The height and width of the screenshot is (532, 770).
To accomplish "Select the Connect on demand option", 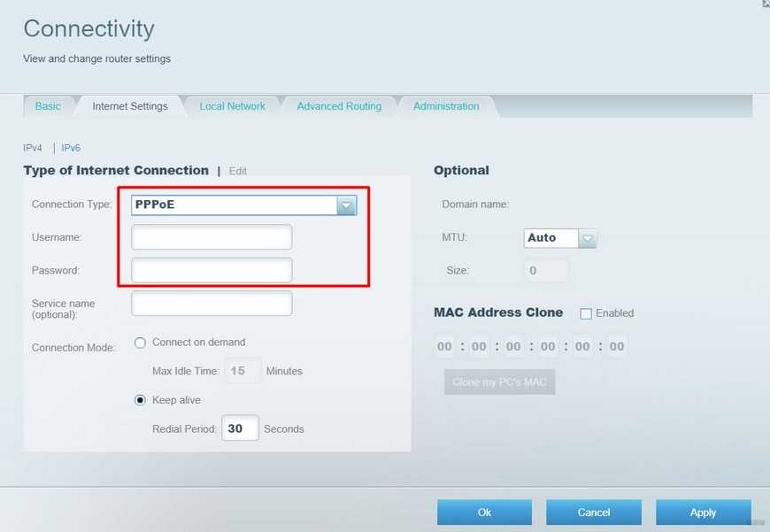I will tap(140, 343).
